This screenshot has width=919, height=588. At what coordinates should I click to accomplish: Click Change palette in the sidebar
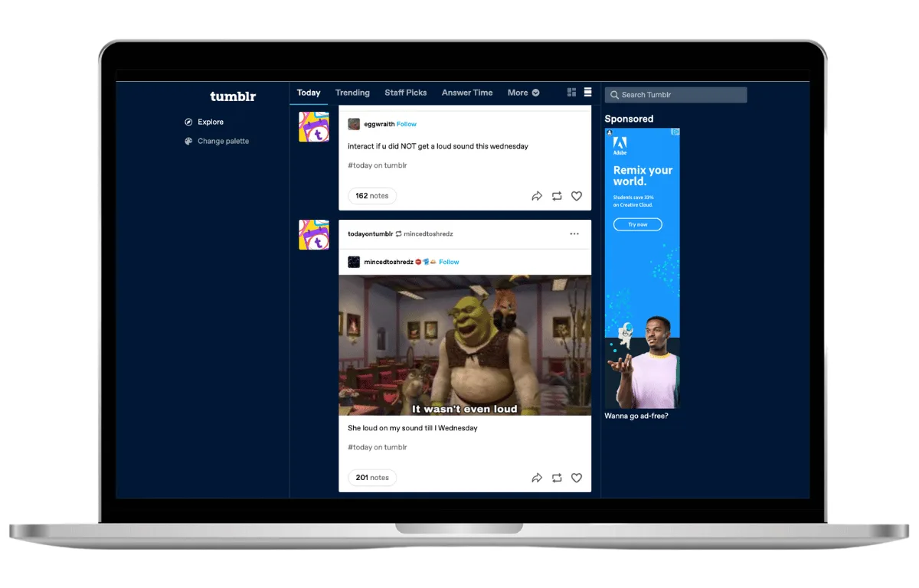pos(223,141)
